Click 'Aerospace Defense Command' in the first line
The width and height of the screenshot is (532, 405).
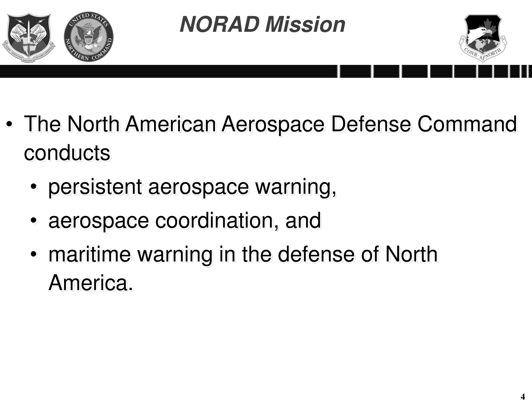click(x=369, y=125)
